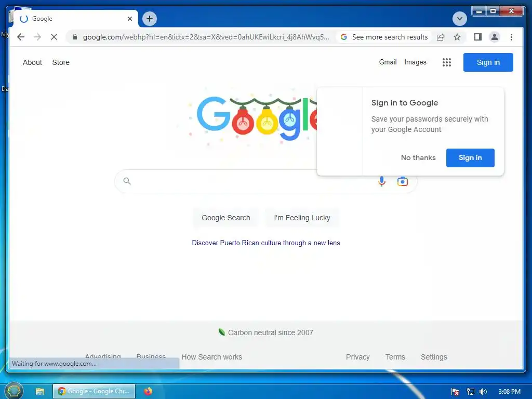Click the share this page icon

[x=441, y=37]
